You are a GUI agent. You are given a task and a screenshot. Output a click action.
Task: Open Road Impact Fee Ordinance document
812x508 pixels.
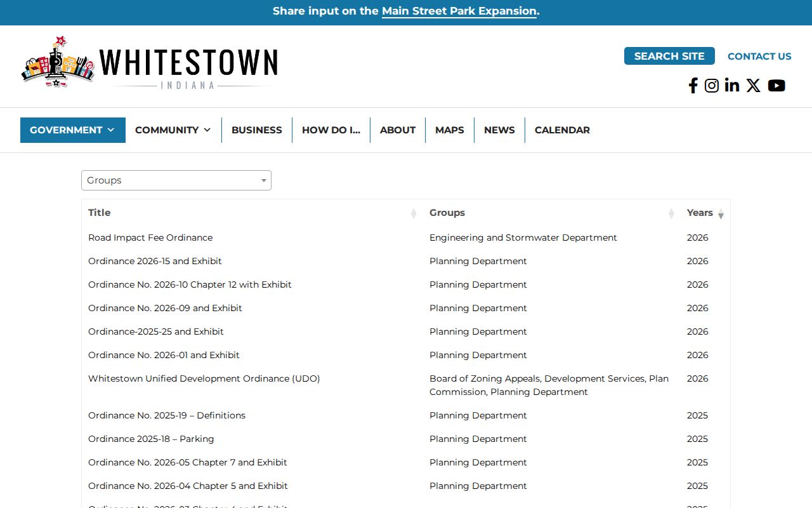point(150,237)
